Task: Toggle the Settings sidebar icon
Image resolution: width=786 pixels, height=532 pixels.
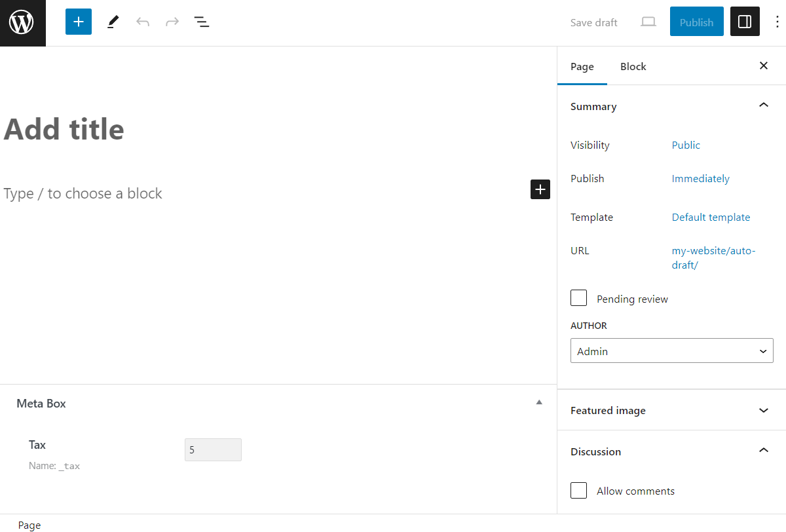Action: pos(745,22)
